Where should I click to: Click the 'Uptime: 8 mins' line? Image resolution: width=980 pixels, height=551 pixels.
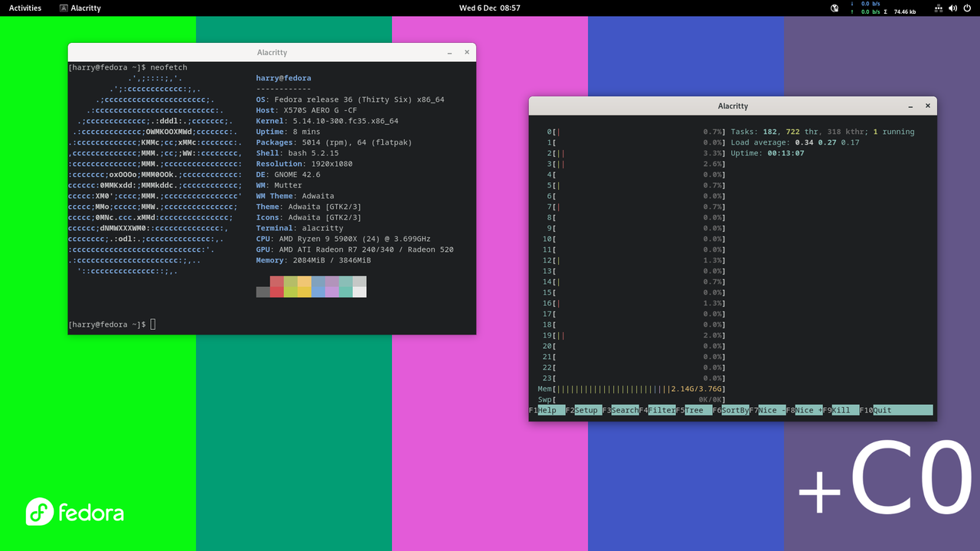click(288, 132)
